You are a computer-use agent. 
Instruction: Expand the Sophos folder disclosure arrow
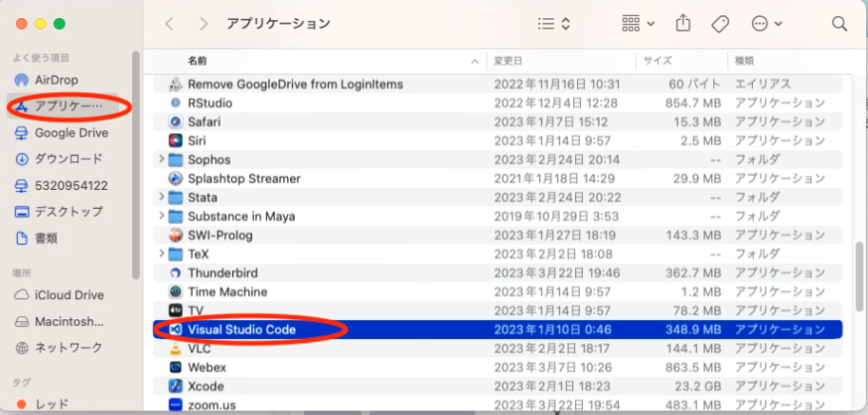pyautogui.click(x=161, y=160)
